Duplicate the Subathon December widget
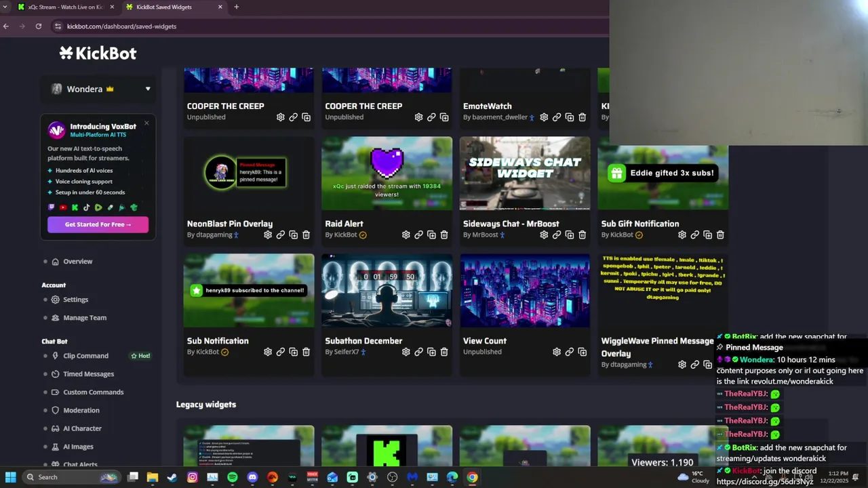 point(431,352)
